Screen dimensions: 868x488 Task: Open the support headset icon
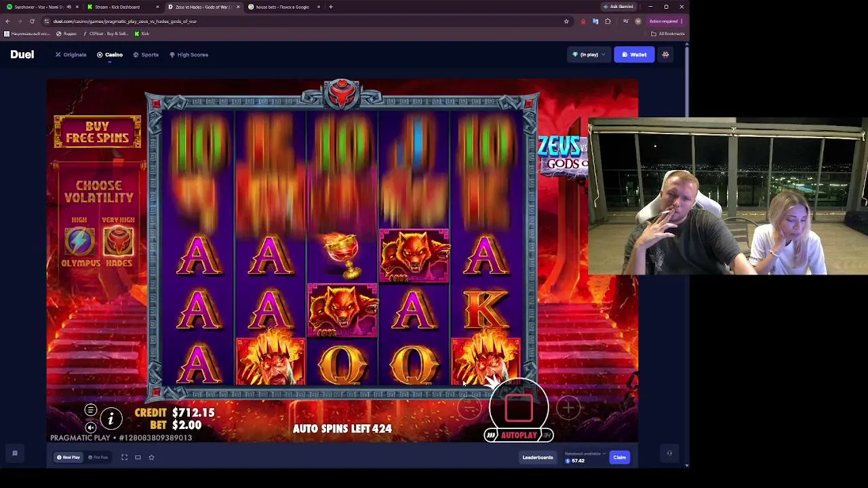pyautogui.click(x=669, y=453)
